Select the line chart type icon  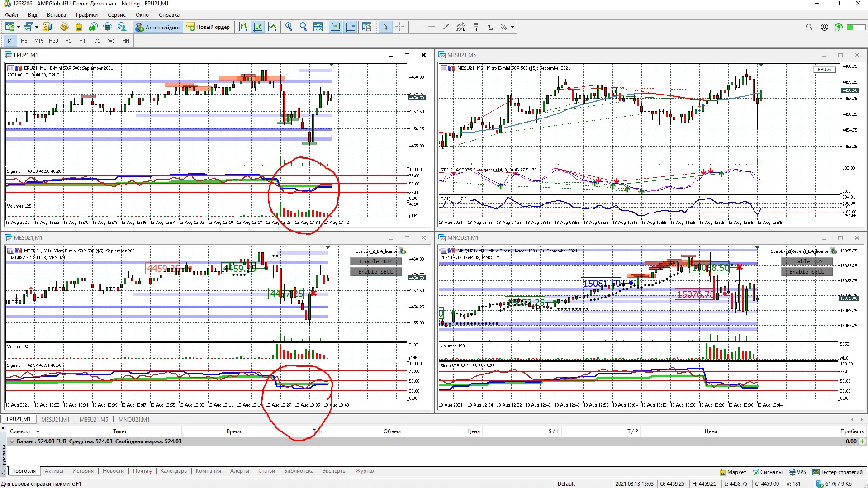(272, 27)
